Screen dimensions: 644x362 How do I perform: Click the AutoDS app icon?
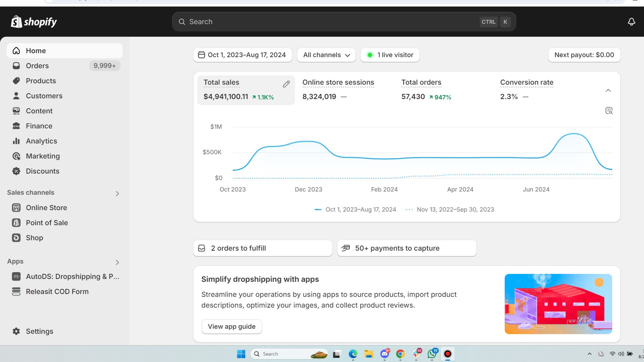(16, 276)
